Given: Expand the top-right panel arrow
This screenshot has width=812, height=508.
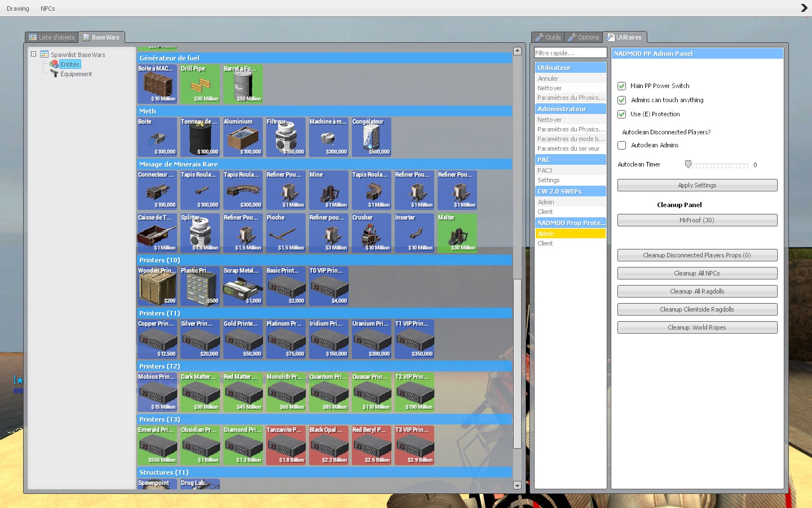Looking at the screenshot, I should tap(804, 8).
